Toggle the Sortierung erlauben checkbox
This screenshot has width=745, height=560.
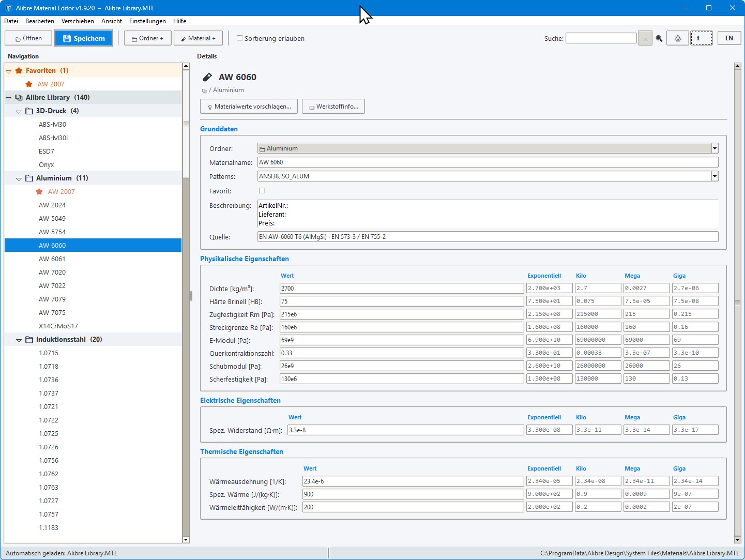[x=239, y=38]
